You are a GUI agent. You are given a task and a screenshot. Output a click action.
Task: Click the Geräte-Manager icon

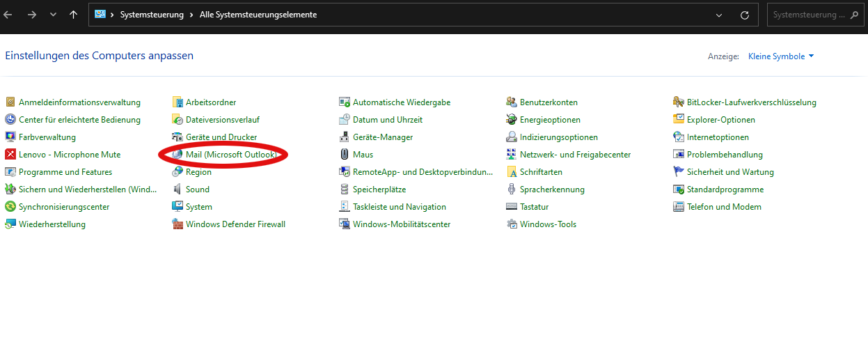pyautogui.click(x=345, y=137)
